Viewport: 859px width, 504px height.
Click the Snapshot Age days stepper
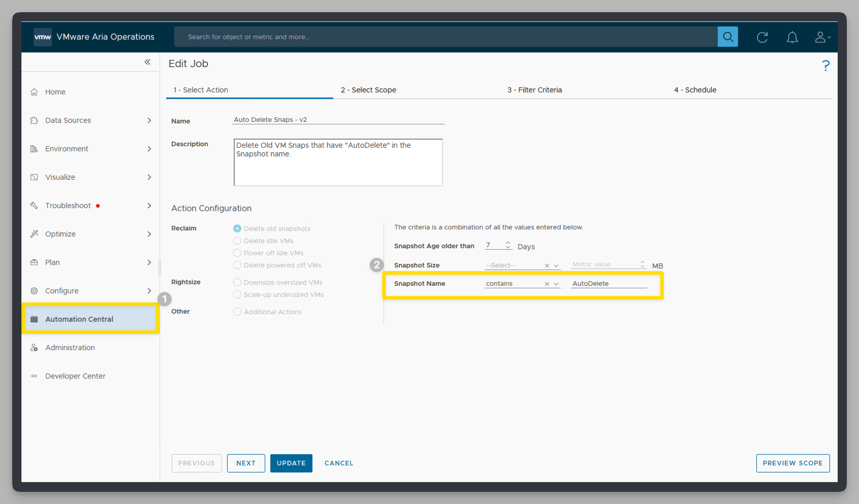[507, 246]
